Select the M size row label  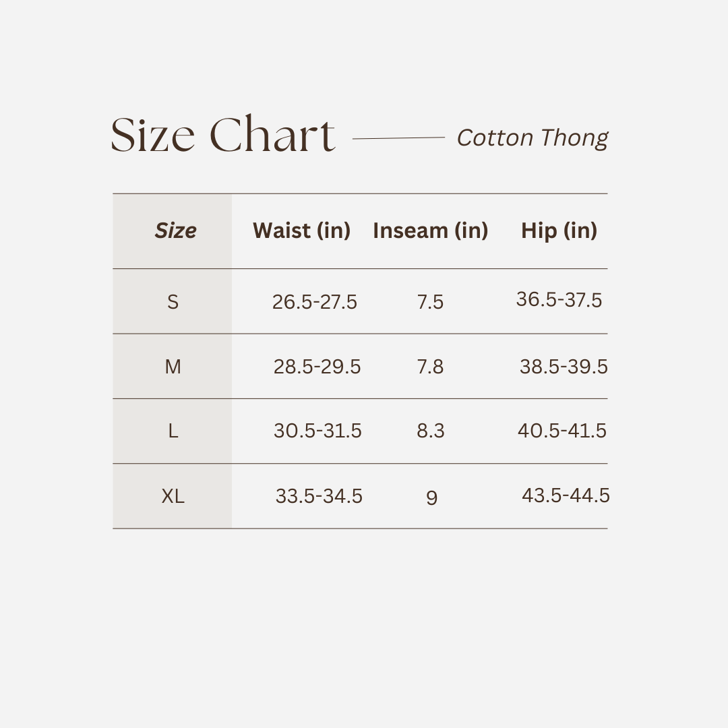coord(173,367)
